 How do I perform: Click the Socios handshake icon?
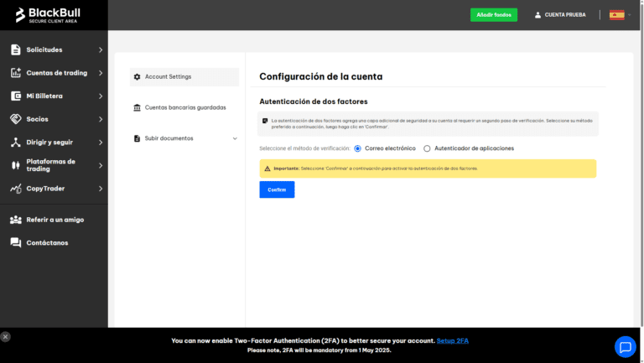pyautogui.click(x=15, y=119)
